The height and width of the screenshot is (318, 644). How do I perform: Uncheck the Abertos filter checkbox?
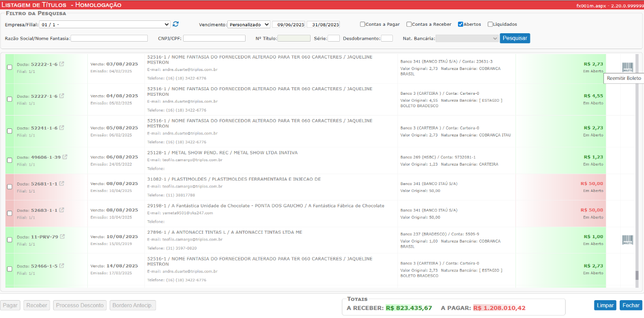pyautogui.click(x=460, y=24)
